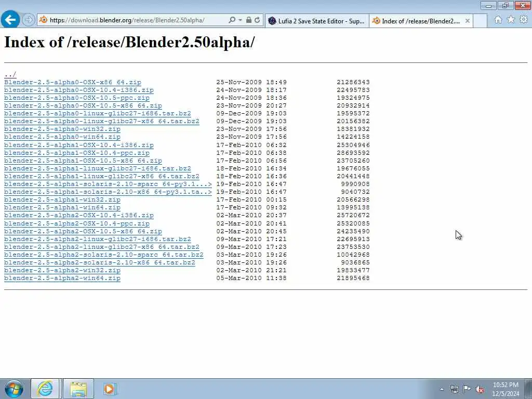
Task: Restore down the browser window
Action: (505, 5)
